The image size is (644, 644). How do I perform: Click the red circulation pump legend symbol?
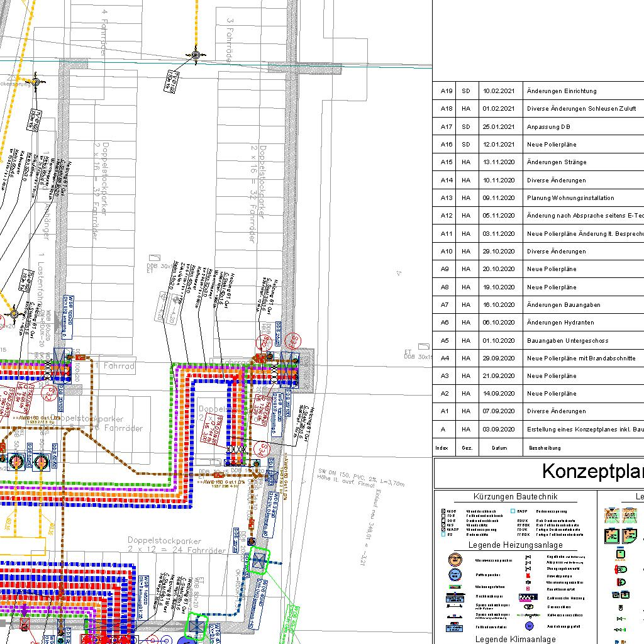click(x=529, y=575)
